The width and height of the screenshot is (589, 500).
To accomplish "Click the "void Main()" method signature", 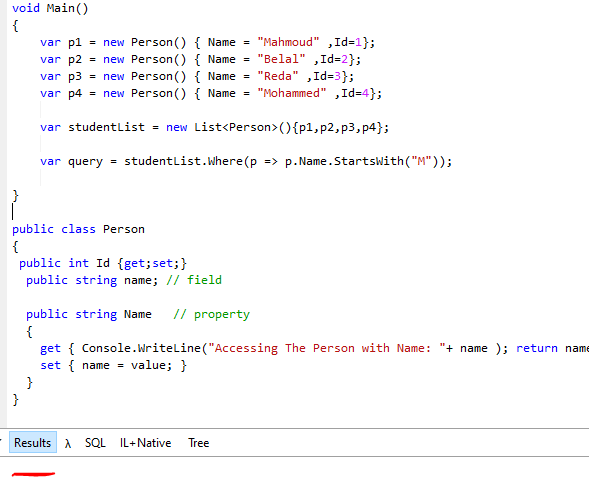I will pyautogui.click(x=50, y=8).
